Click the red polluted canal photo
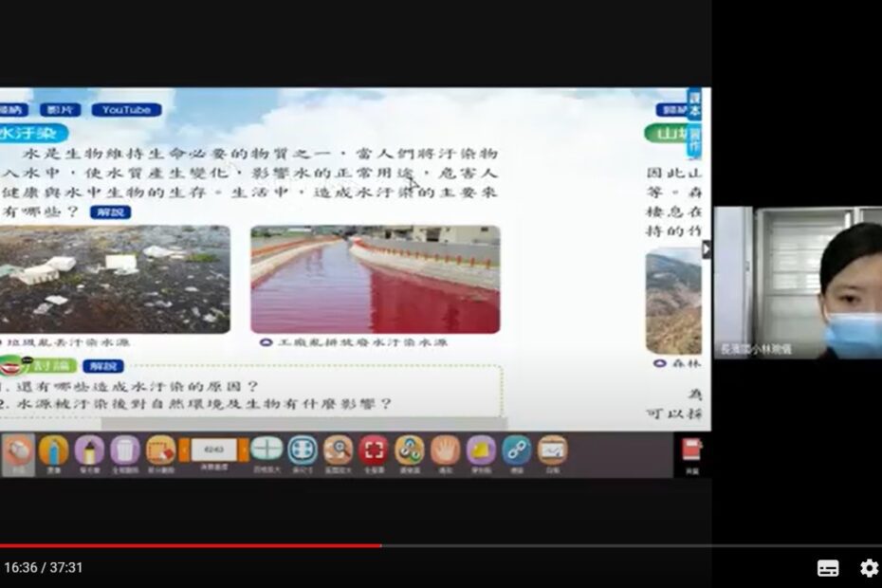The image size is (882, 588). 376,280
